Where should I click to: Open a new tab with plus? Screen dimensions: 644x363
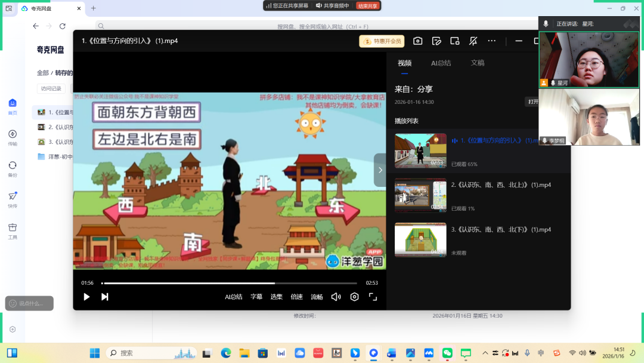93,8
